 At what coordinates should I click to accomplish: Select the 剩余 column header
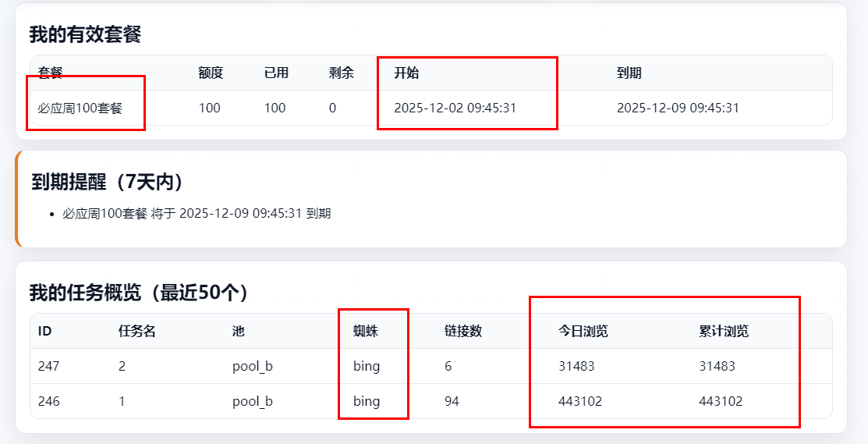(x=341, y=73)
